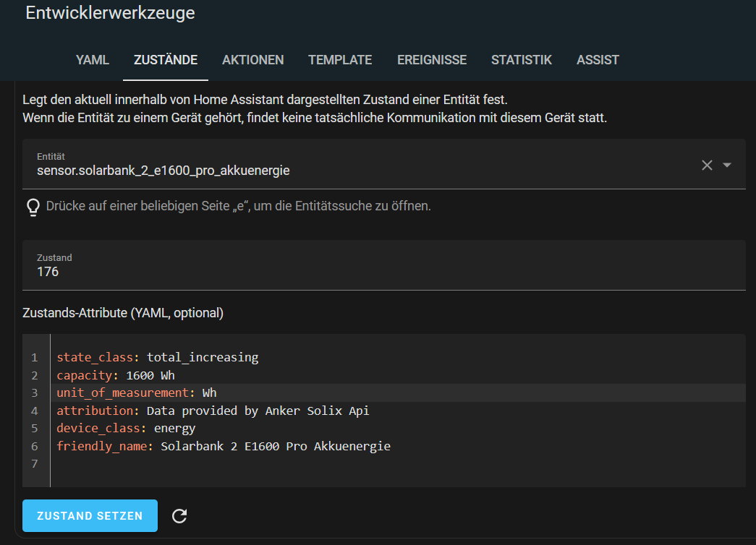Select the ZUSTÄNDE tab

tap(166, 60)
